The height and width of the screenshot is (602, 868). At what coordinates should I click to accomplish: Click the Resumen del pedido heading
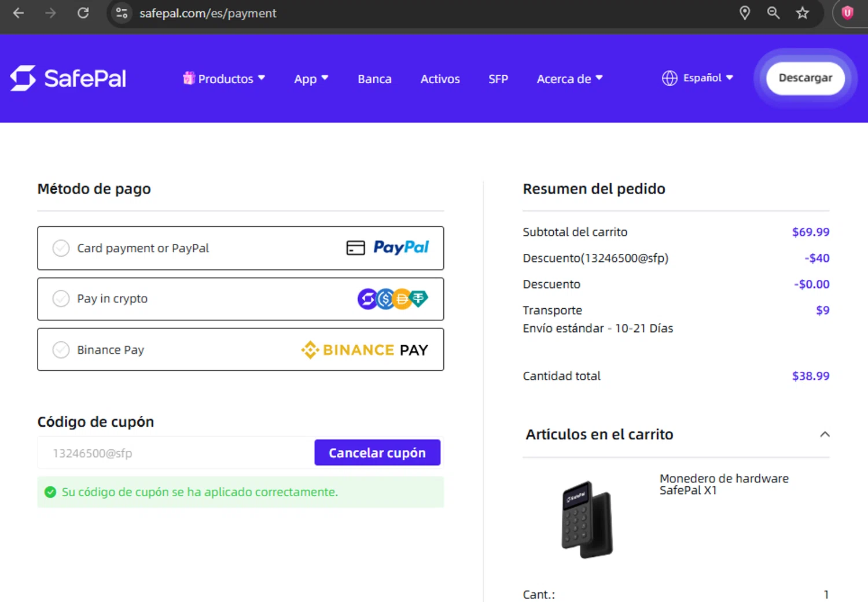[594, 189]
